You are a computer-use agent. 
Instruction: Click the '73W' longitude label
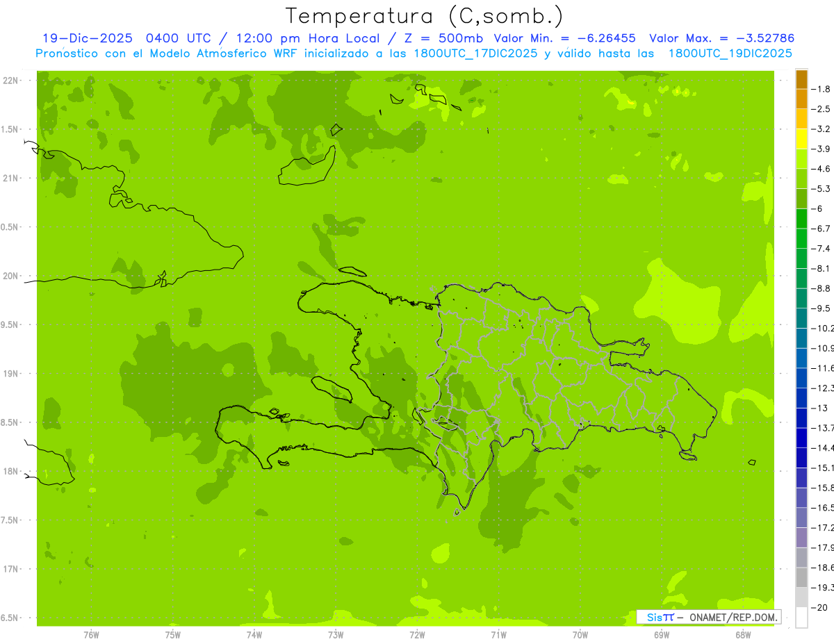[x=336, y=634]
